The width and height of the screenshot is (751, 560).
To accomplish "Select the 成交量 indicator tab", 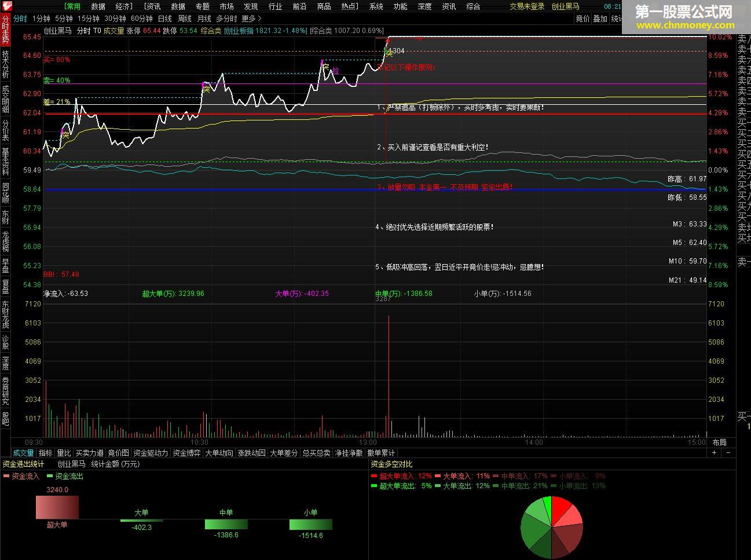I will (x=24, y=453).
